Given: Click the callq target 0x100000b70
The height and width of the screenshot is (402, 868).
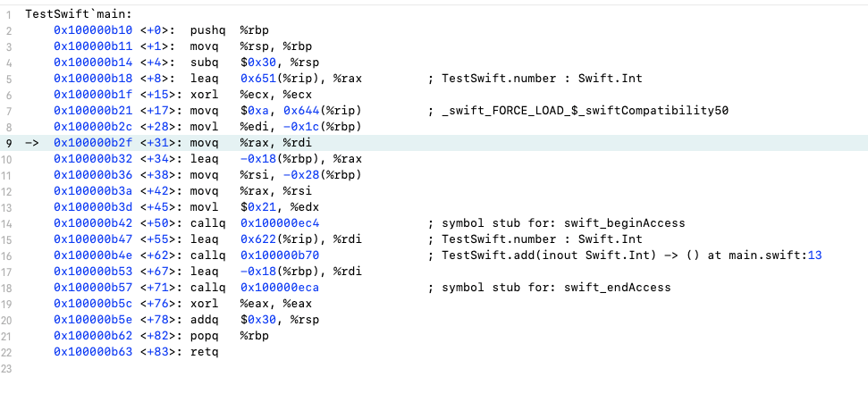Looking at the screenshot, I should click(280, 255).
